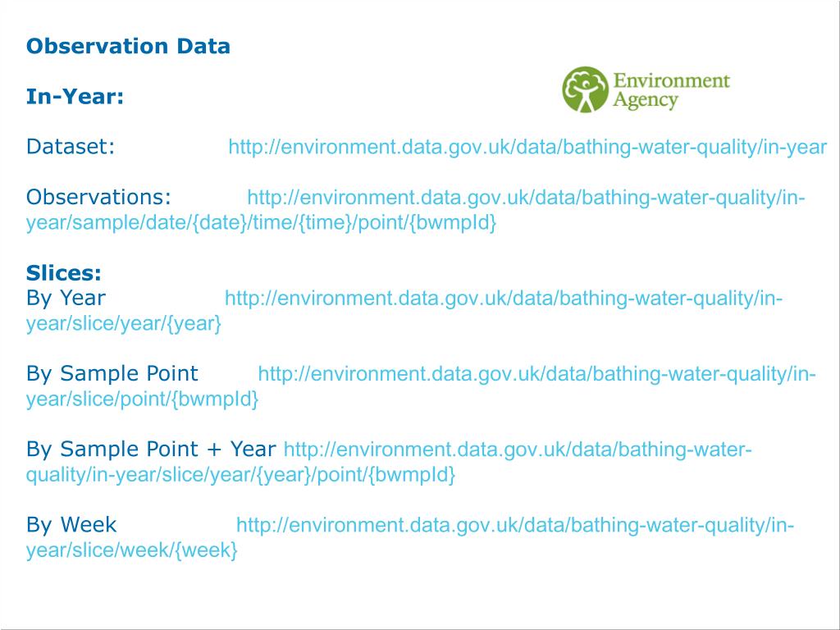Click the year/slice/point/{bwmpId} link continuation

pos(143,399)
